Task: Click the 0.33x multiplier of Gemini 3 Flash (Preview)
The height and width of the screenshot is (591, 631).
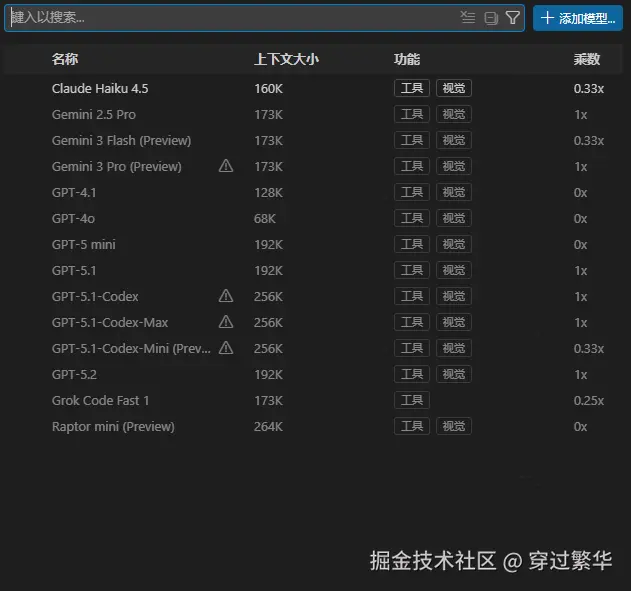Action: (589, 141)
